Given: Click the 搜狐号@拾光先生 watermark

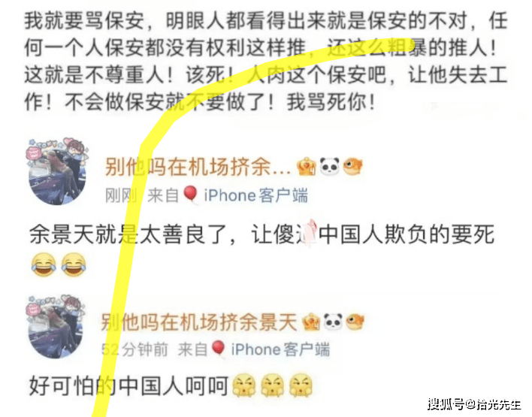Looking at the screenshot, I should (474, 404).
